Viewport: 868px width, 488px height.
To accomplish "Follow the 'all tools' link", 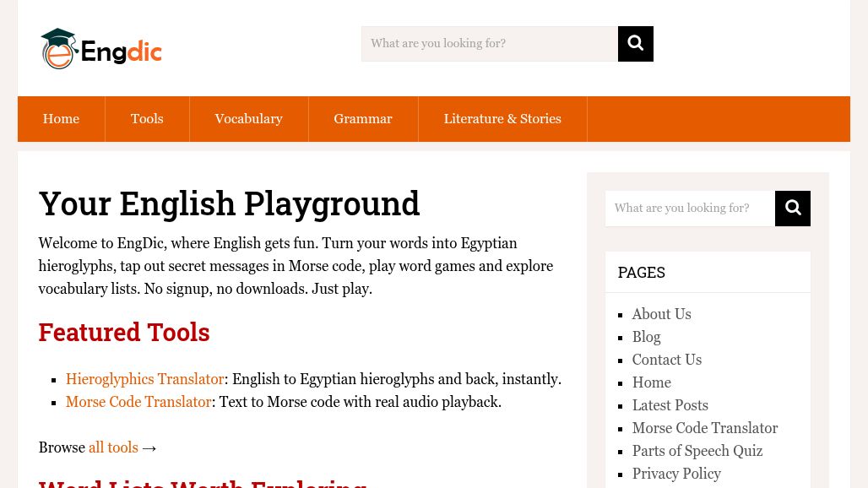I will pyautogui.click(x=113, y=447).
